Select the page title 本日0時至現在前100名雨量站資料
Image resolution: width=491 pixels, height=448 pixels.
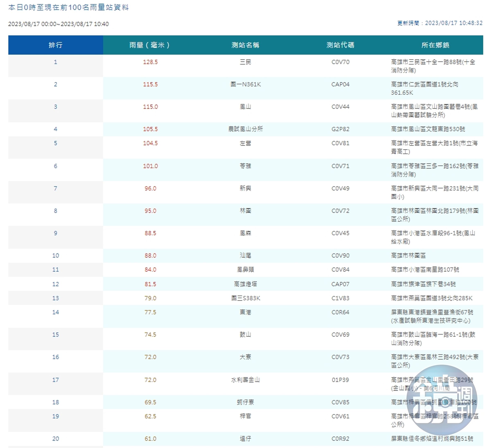point(69,7)
